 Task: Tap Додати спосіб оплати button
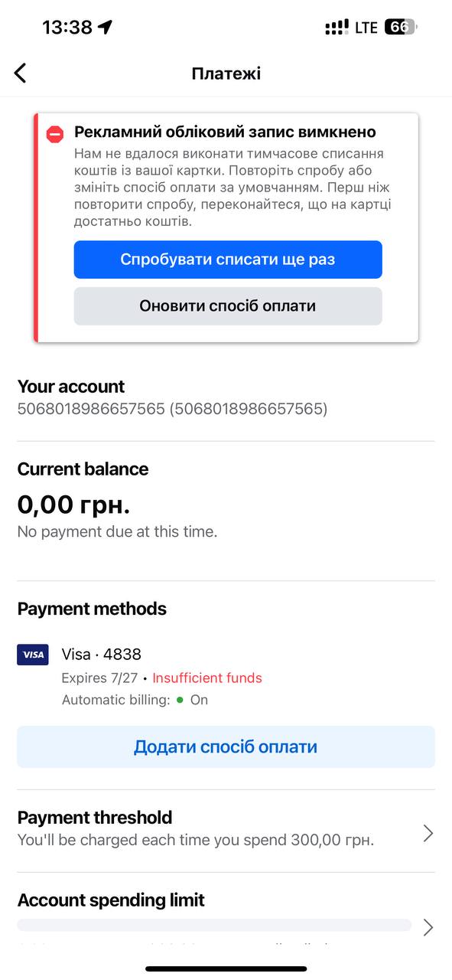[226, 746]
